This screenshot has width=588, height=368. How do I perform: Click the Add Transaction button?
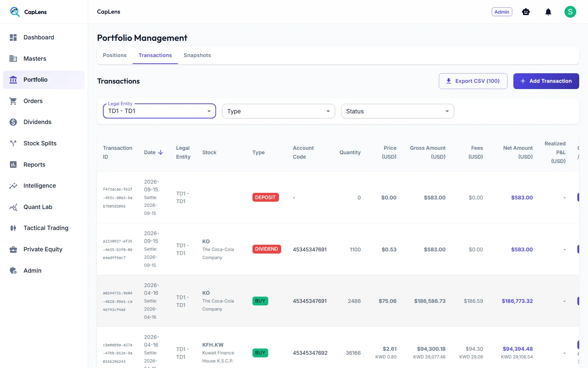click(x=546, y=81)
